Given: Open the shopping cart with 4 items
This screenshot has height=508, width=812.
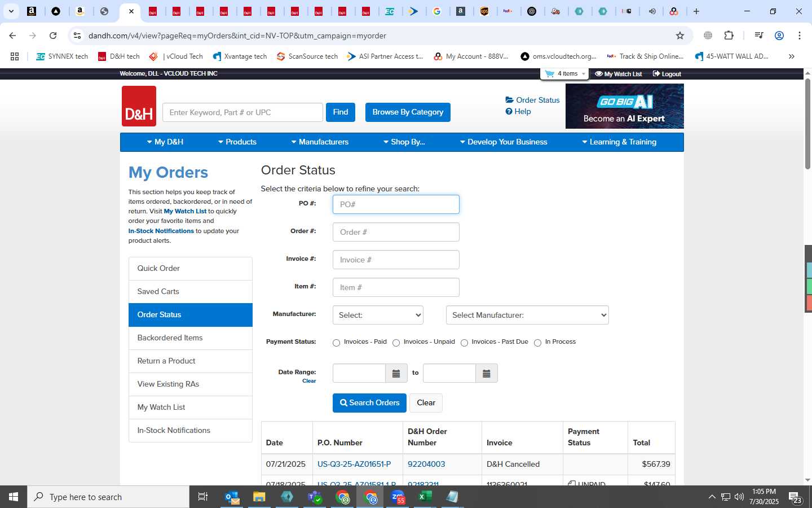Looking at the screenshot, I should 565,74.
